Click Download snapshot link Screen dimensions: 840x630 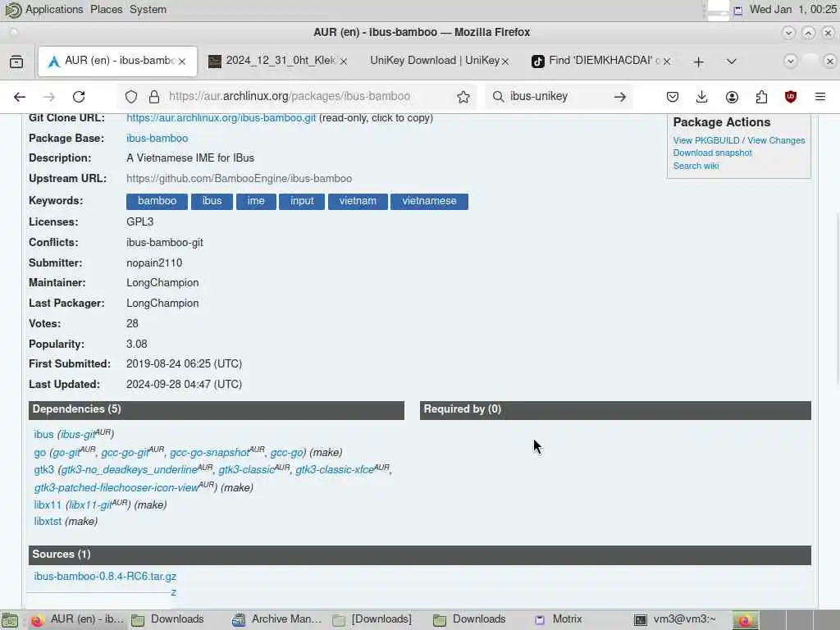coord(713,153)
